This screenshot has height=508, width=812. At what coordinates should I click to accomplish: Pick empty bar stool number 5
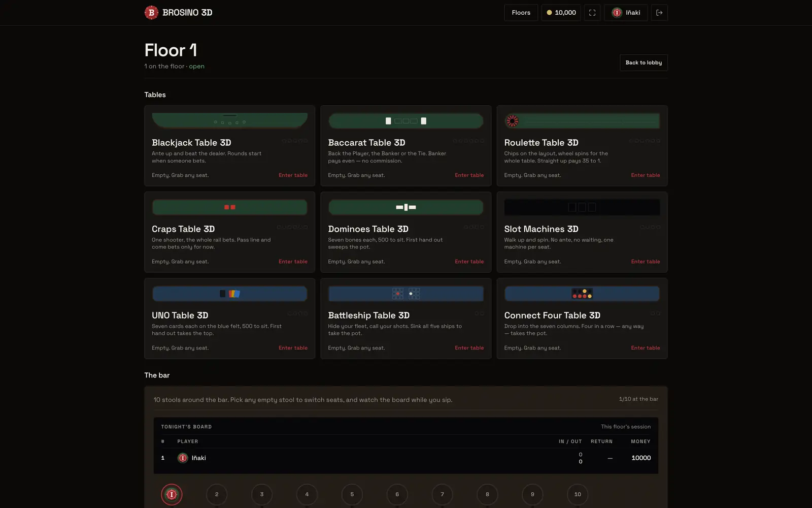(x=352, y=494)
